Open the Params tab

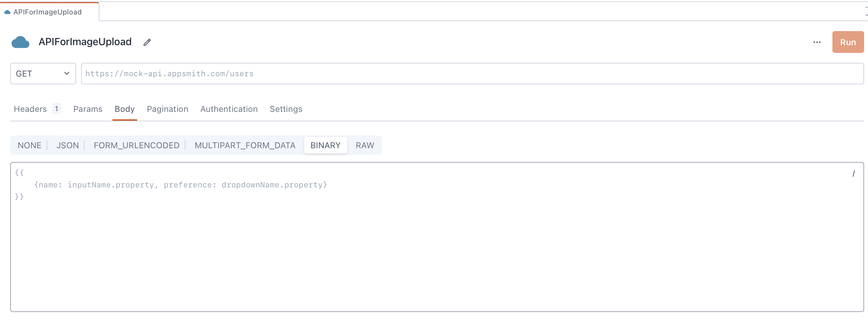(87, 109)
